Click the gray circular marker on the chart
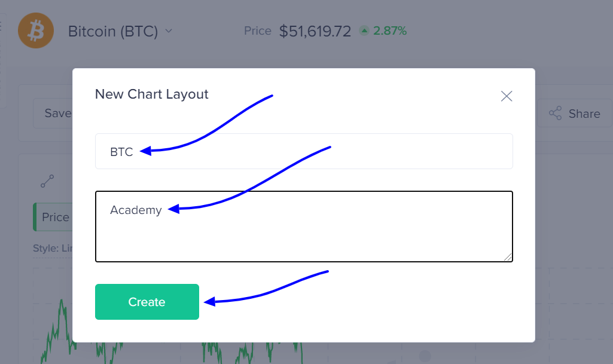Screen dimensions: 613x364 click(425, 356)
